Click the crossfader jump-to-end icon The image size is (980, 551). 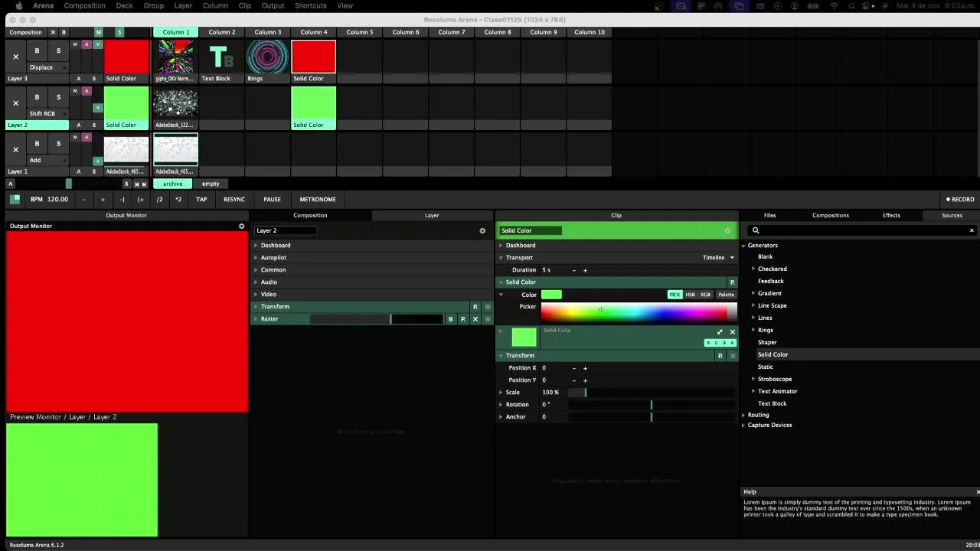(145, 184)
